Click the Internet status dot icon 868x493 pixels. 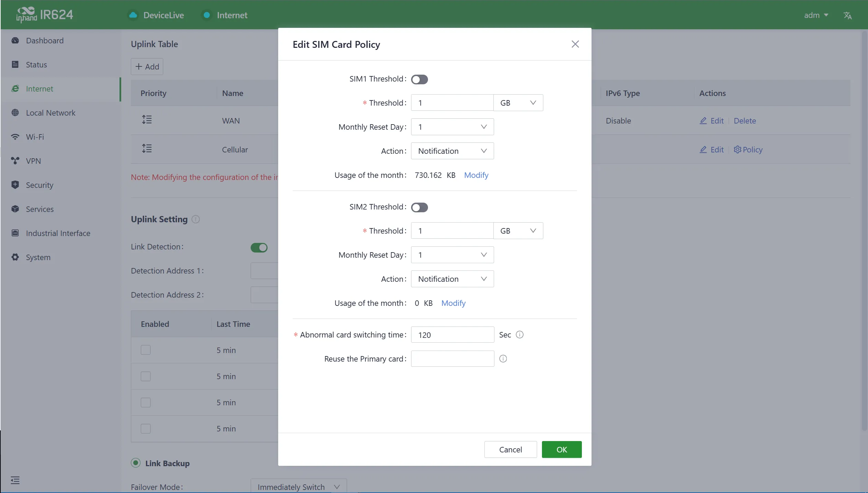[x=207, y=15]
